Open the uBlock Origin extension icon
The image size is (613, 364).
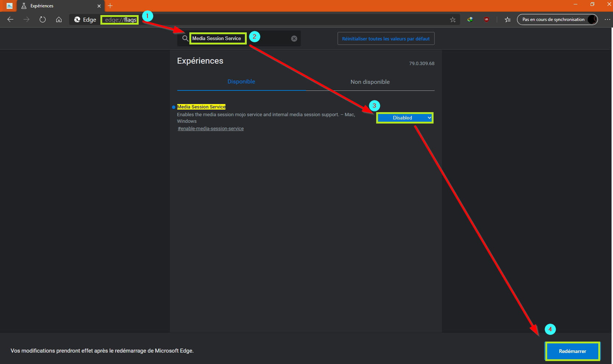[487, 19]
